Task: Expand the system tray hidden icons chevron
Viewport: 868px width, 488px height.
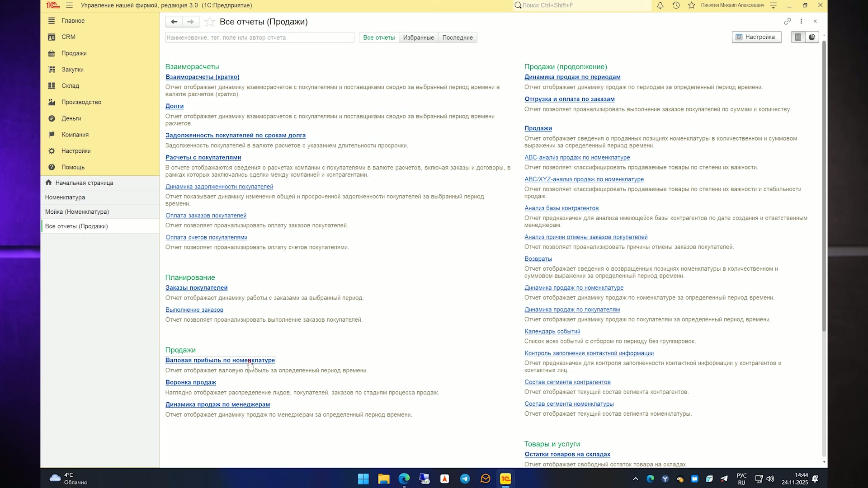Action: click(635, 479)
